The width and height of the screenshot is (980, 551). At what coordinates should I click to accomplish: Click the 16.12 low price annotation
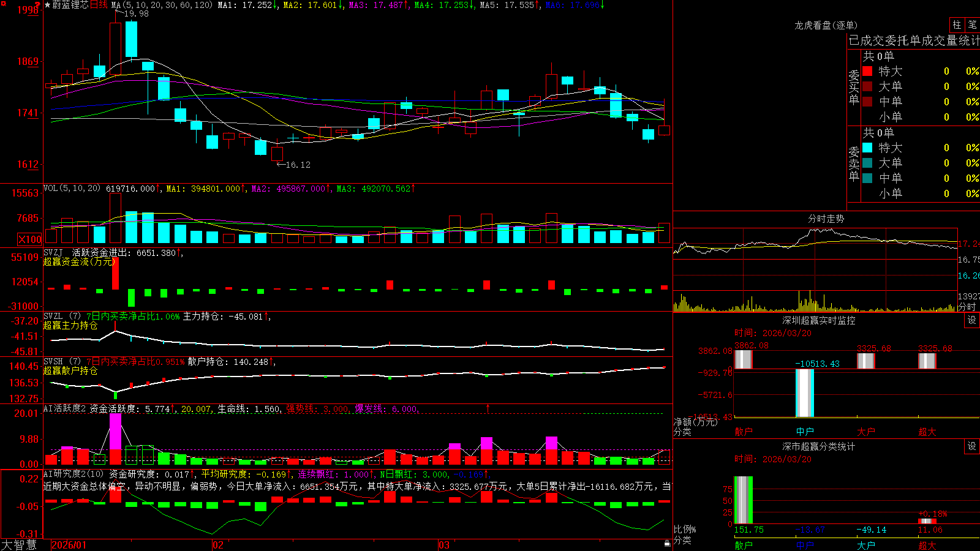tap(298, 165)
